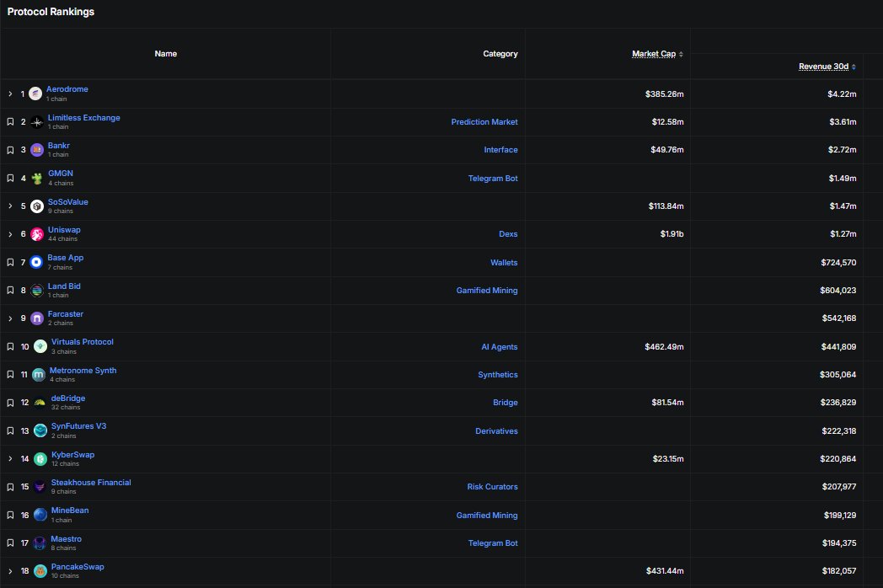
Task: Click the Uniswap logo icon
Action: tap(37, 234)
